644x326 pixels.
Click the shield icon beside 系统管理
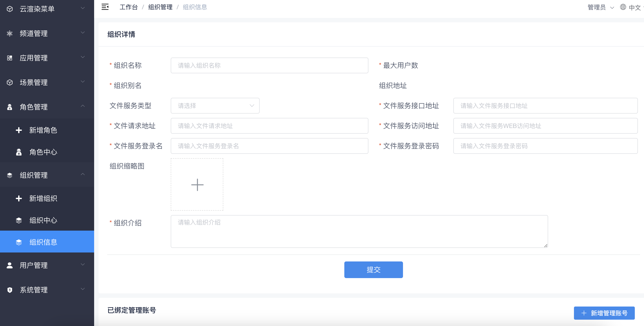(x=10, y=290)
